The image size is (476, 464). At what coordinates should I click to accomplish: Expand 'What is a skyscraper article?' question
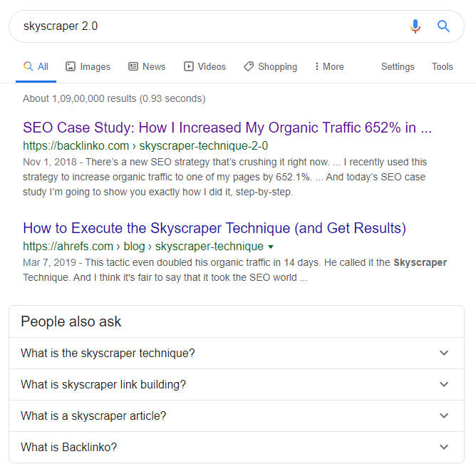(444, 416)
